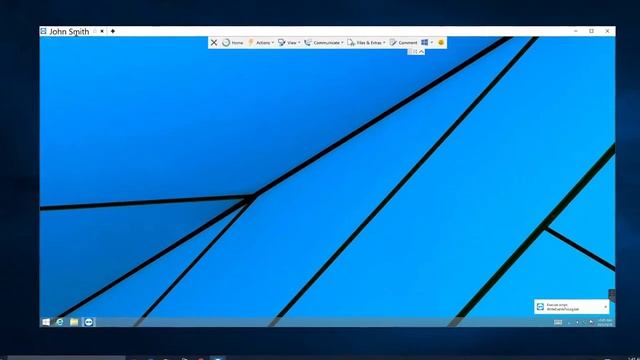
Task: Open the Execute script notification popup
Action: tap(571, 307)
